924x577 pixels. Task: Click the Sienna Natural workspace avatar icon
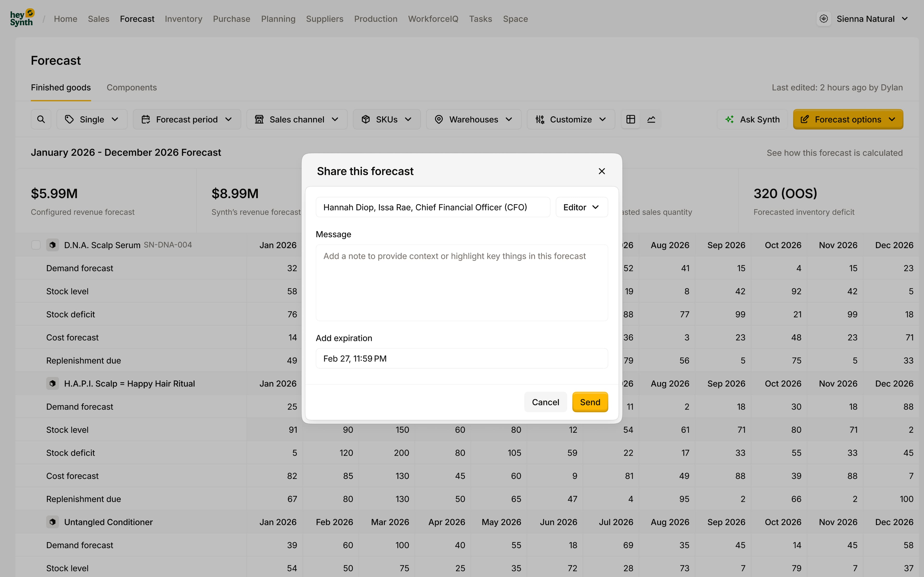point(824,19)
